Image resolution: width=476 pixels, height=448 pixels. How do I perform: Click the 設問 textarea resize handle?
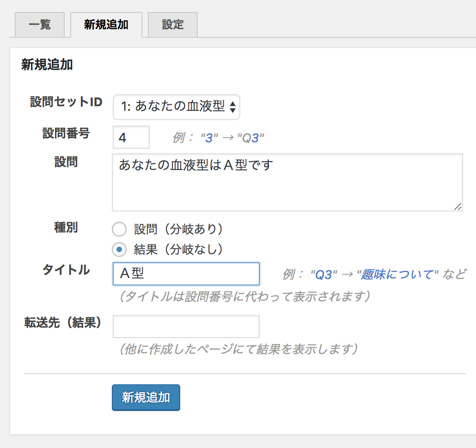(x=458, y=207)
